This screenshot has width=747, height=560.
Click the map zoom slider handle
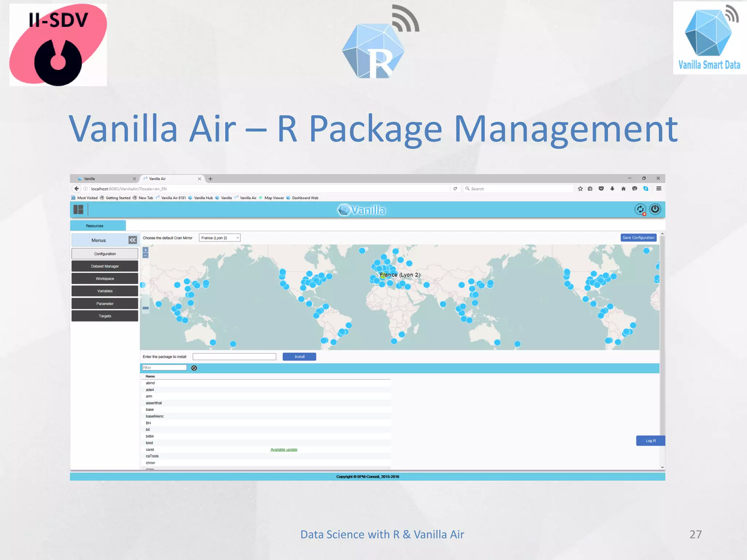[x=146, y=308]
